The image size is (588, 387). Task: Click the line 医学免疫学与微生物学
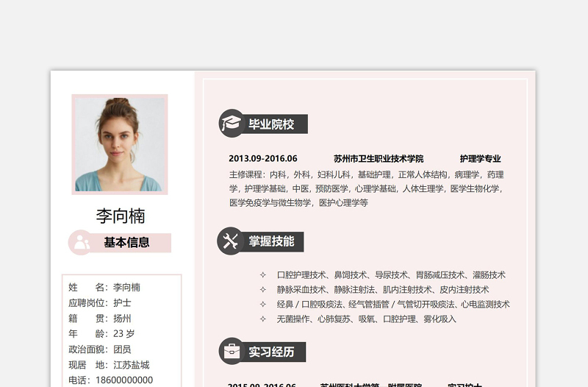tap(298, 202)
